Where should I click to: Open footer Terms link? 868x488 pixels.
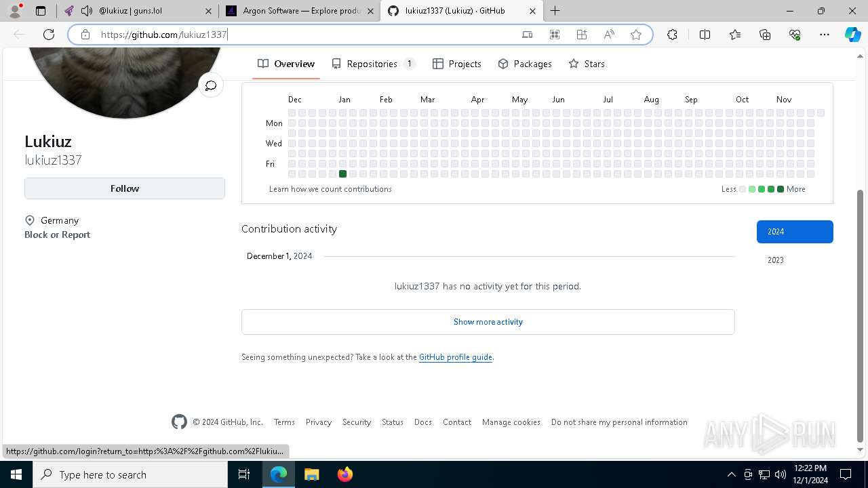click(x=284, y=422)
